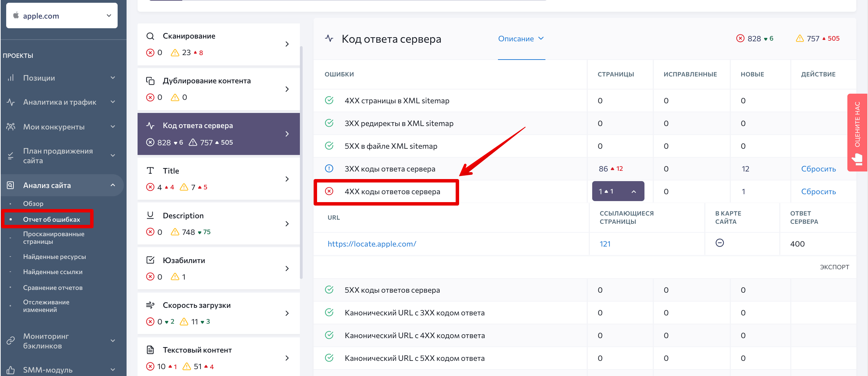
Task: Expand the Мои конкуренты chevron
Action: pos(113,127)
